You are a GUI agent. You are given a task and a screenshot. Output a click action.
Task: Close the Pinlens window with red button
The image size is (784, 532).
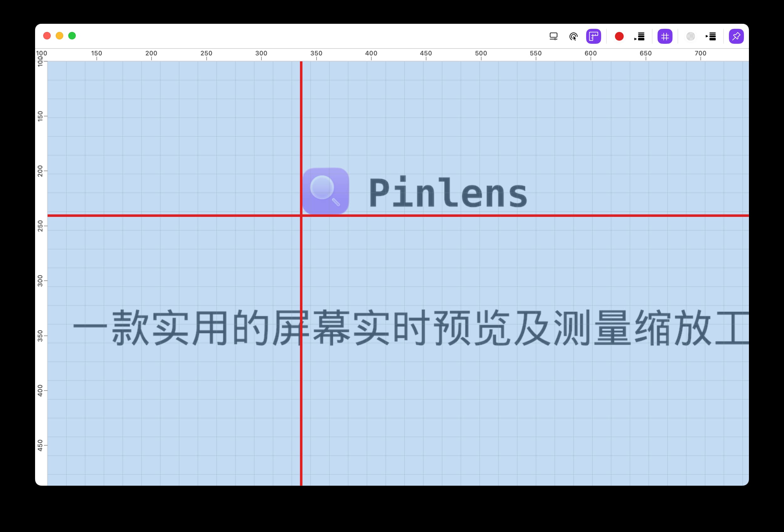(47, 36)
